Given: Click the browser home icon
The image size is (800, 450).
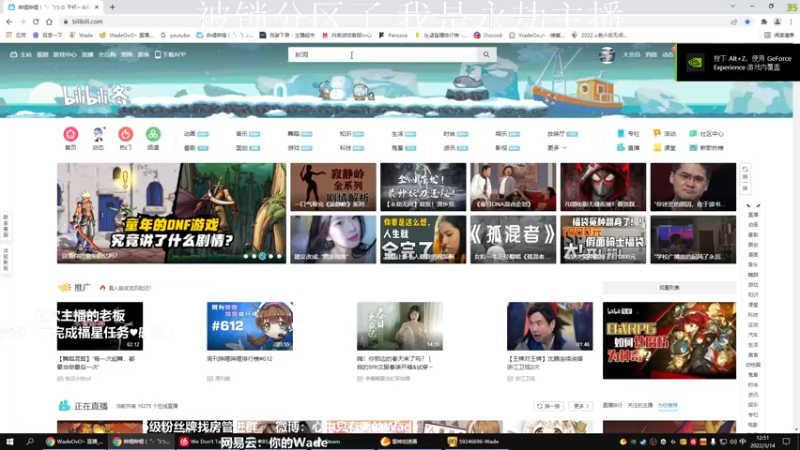Looking at the screenshot, I should [x=49, y=21].
